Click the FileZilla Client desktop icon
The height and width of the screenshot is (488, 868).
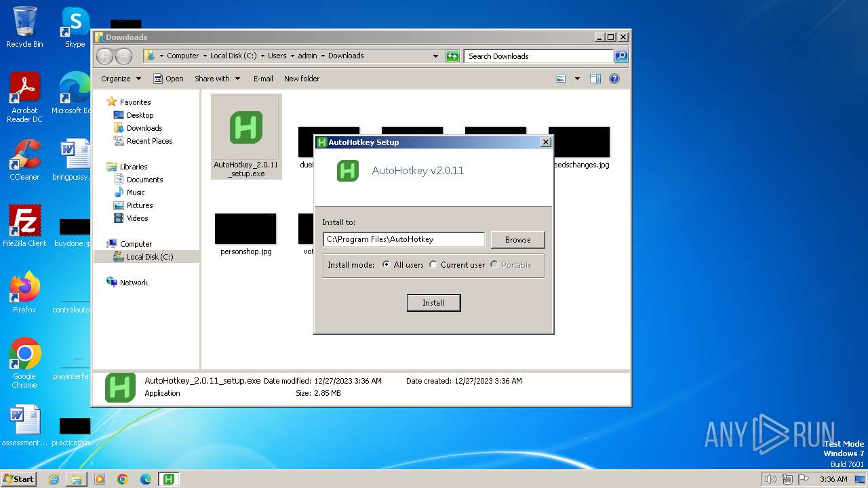click(x=24, y=226)
